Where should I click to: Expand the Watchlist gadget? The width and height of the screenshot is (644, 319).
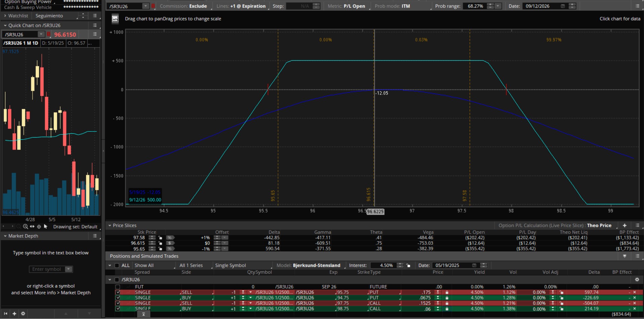point(5,16)
